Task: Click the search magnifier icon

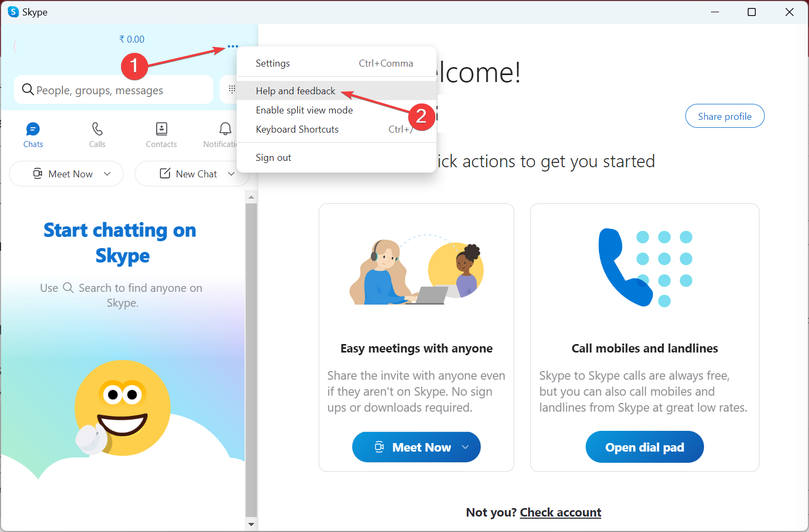Action: (28, 89)
